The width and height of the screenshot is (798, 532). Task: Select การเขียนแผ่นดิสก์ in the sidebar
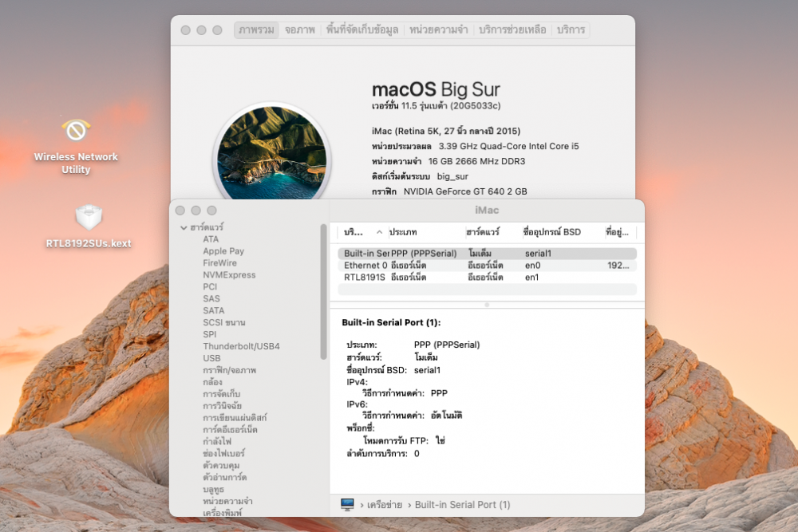[235, 418]
